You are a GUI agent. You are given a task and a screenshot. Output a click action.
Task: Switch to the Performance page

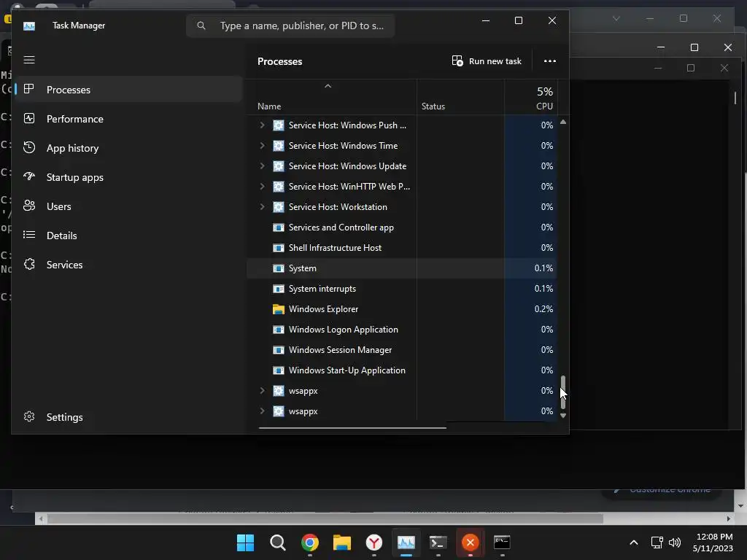pyautogui.click(x=128, y=119)
